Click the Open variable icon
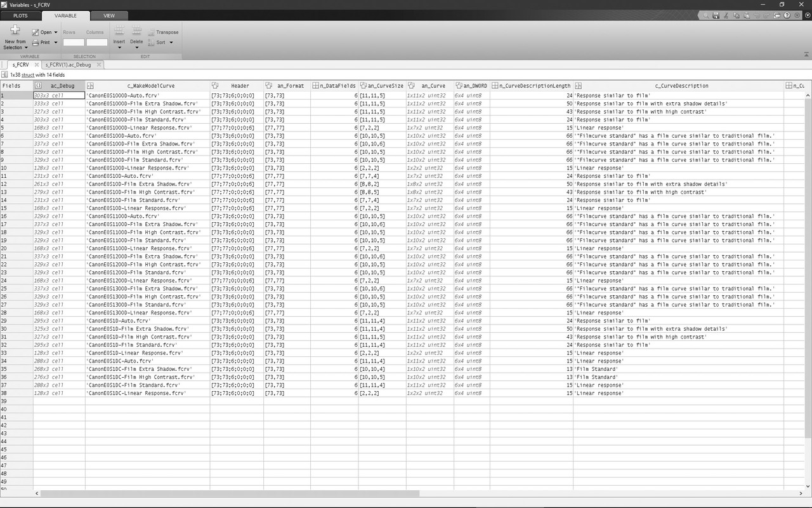This screenshot has width=812, height=508. pos(36,32)
